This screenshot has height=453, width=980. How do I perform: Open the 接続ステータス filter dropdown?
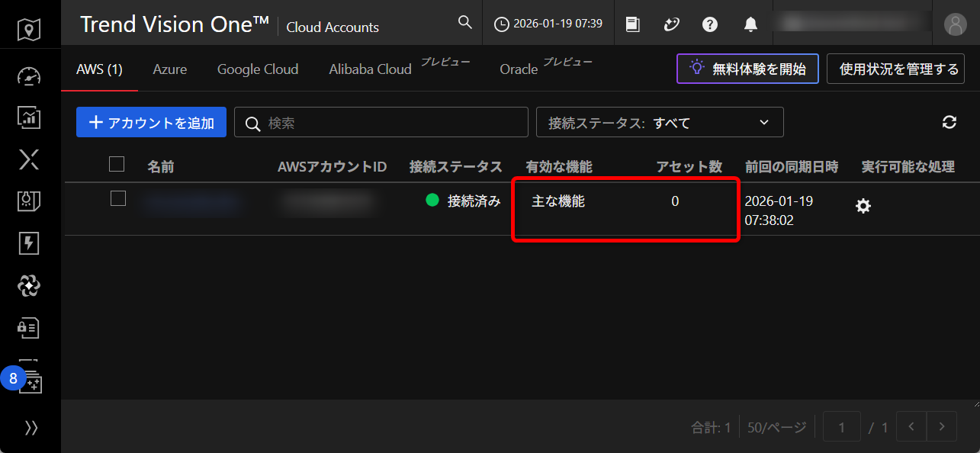660,122
